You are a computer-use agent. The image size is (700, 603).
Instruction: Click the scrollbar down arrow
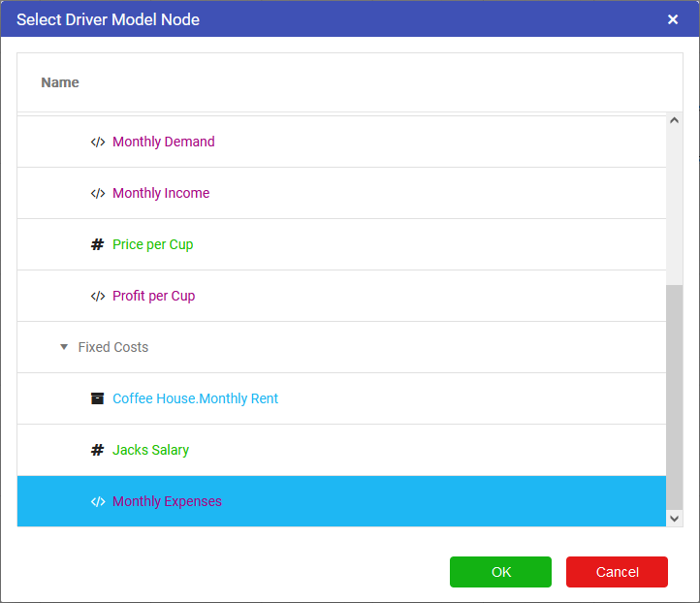pos(675,520)
